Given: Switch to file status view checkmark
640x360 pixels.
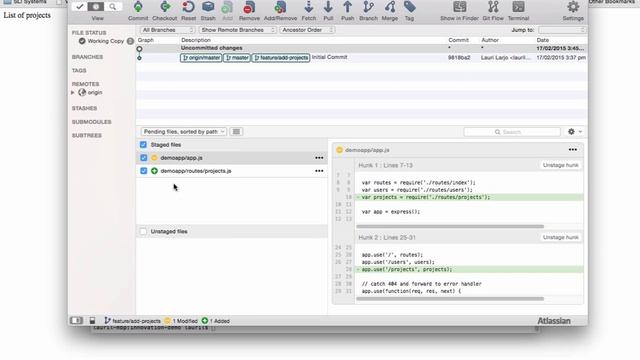Looking at the screenshot, I should coord(80,7).
